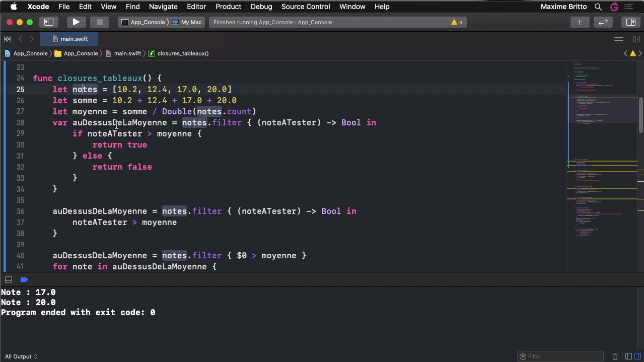This screenshot has width=644, height=362.
Task: Click the blue breakpoint marker in debug bar
Action: pos(24,279)
